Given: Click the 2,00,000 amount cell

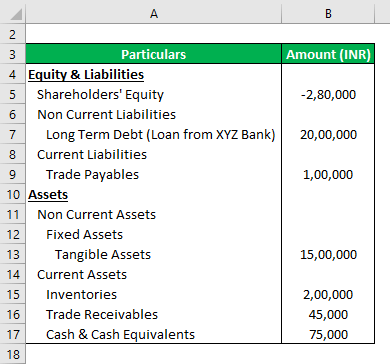Looking at the screenshot, I should 328,294.
